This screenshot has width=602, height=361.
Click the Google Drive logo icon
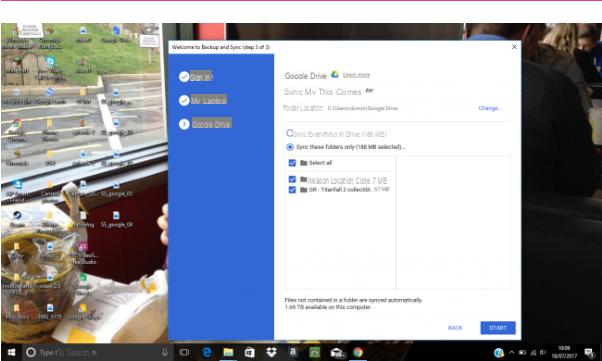335,74
